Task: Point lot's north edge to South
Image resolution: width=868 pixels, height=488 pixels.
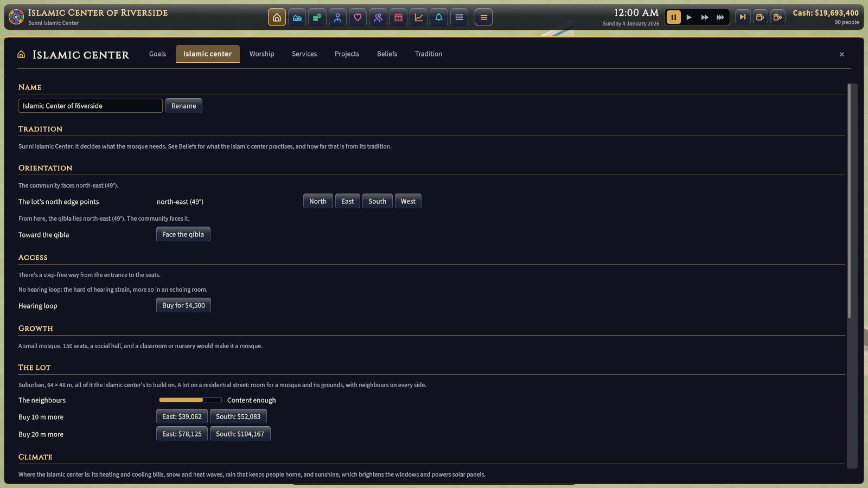Action: [378, 201]
